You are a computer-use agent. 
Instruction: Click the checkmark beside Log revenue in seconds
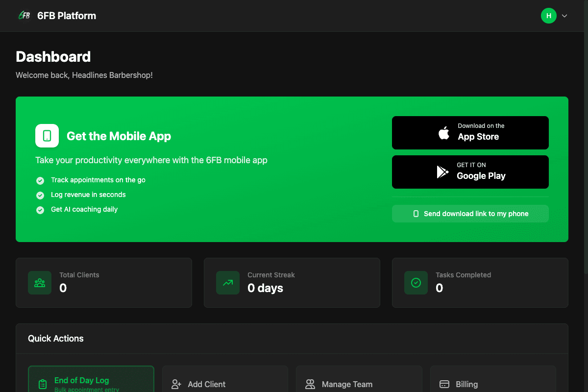pos(40,195)
